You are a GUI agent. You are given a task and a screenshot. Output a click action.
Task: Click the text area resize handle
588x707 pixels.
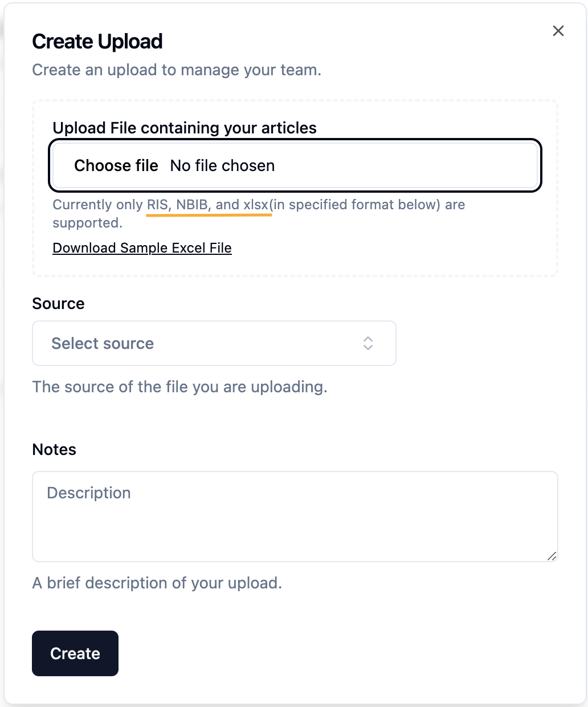(552, 556)
